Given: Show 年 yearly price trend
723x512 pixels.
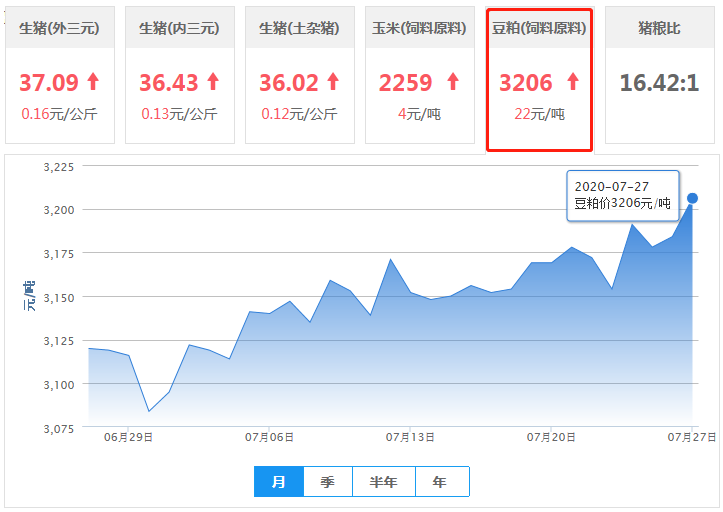Looking at the screenshot, I should click(x=441, y=482).
